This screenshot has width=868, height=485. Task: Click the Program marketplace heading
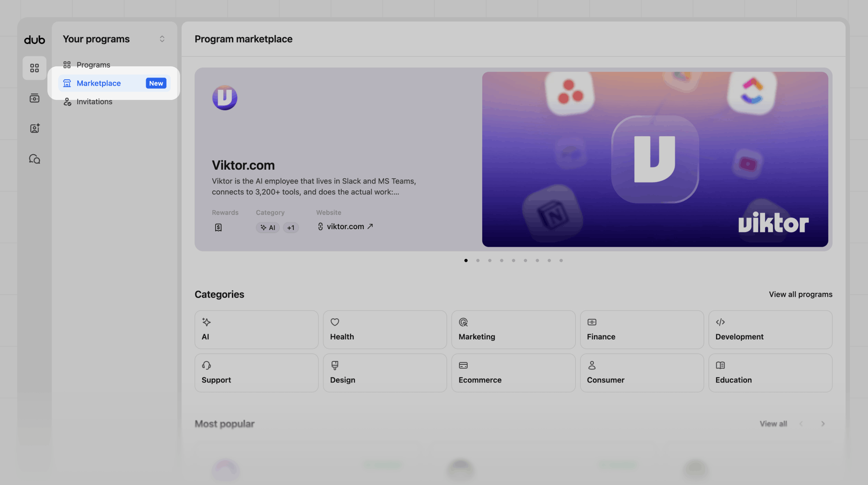pyautogui.click(x=244, y=39)
